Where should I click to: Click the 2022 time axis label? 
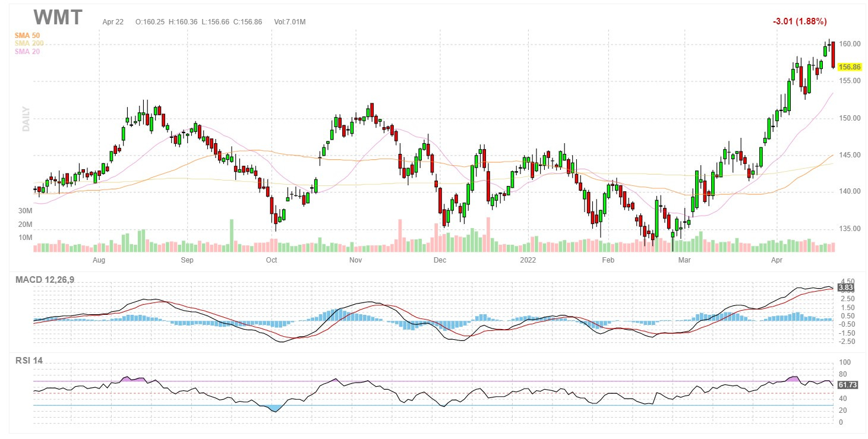(528, 260)
